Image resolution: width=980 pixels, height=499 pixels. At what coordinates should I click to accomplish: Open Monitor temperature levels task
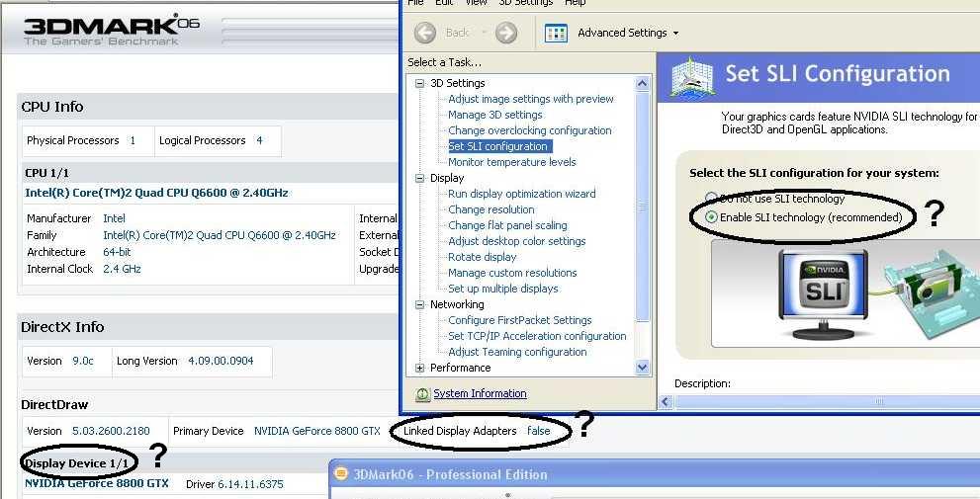pos(511,162)
